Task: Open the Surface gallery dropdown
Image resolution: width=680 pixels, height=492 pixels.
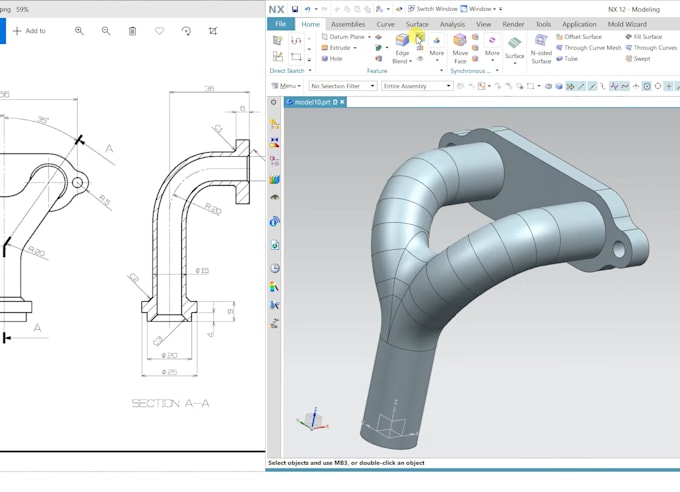Action: pyautogui.click(x=514, y=49)
